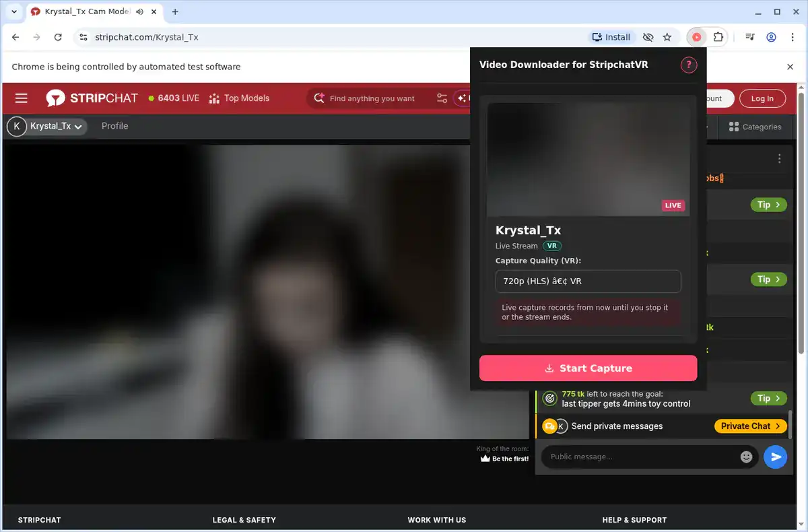
Task: Open the Chrome extensions puzzle icon
Action: pos(718,37)
